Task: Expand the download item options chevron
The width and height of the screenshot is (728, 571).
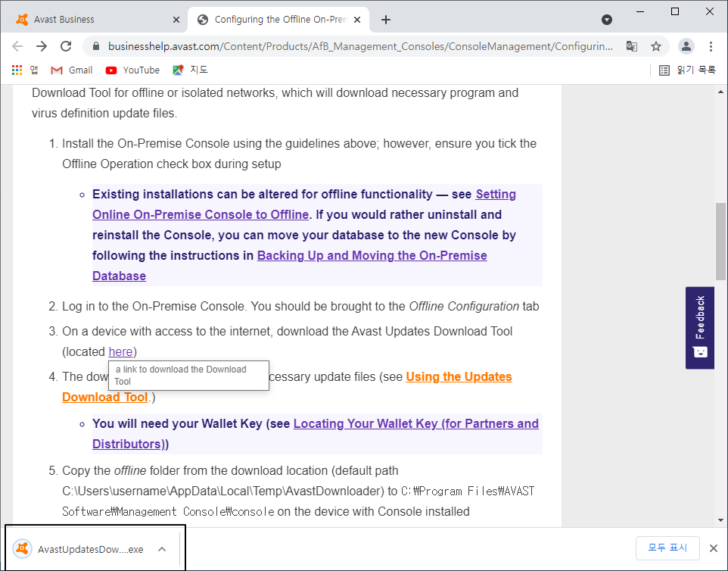Action: 162,549
